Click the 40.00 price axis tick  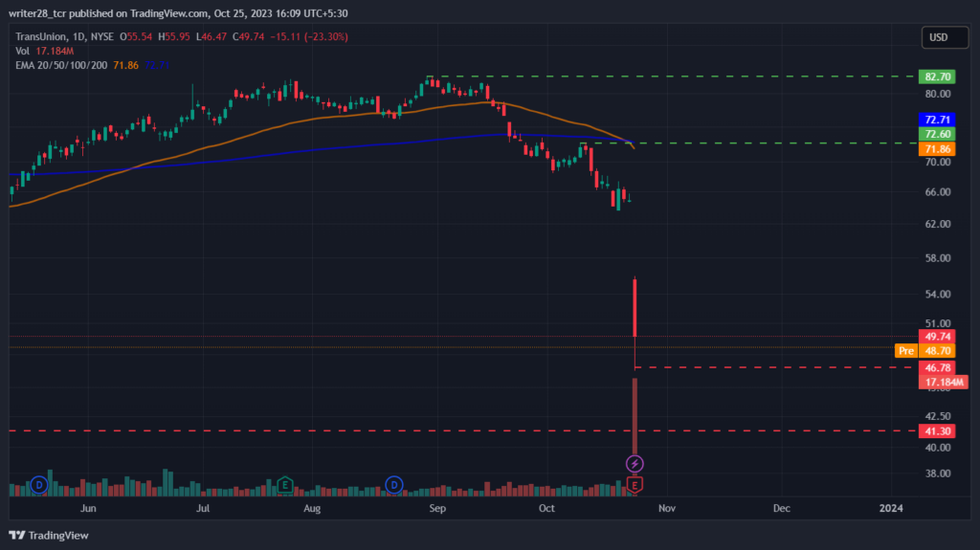point(938,448)
